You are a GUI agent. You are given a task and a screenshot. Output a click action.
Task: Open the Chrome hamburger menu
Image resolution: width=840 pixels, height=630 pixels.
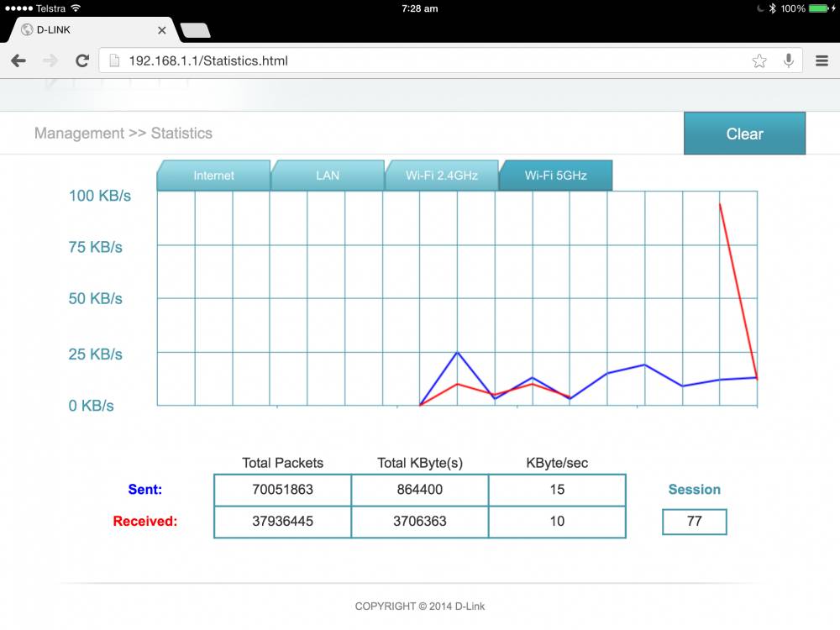(822, 60)
